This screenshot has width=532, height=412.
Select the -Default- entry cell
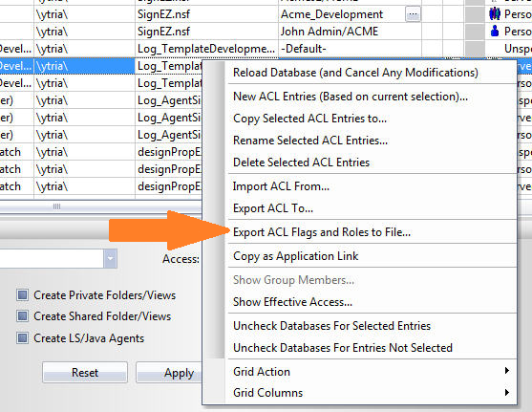pos(350,49)
